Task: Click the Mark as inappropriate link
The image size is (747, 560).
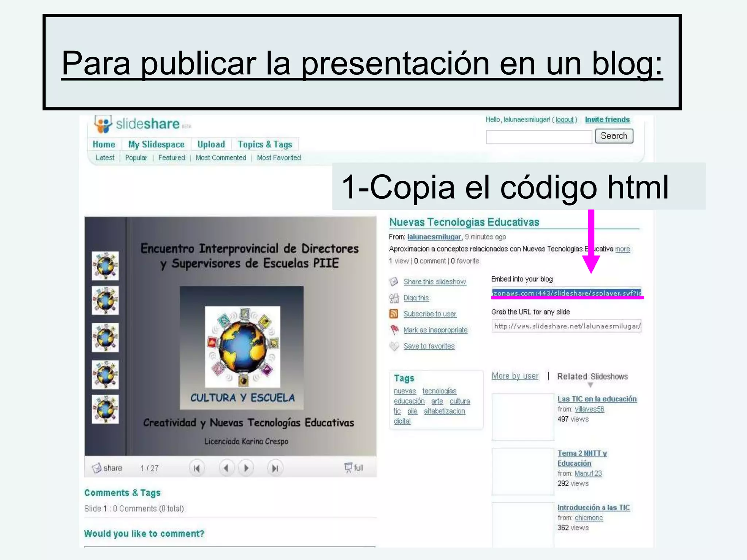Action: coord(436,330)
